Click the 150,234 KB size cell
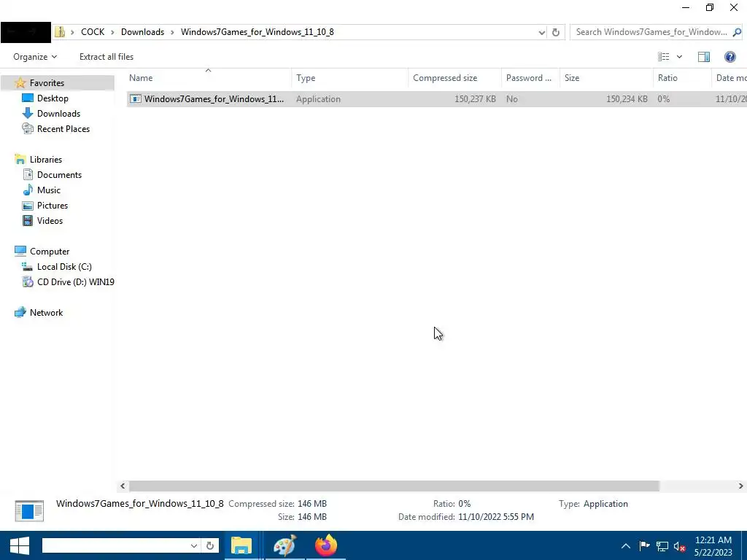This screenshot has width=747, height=560. click(627, 99)
